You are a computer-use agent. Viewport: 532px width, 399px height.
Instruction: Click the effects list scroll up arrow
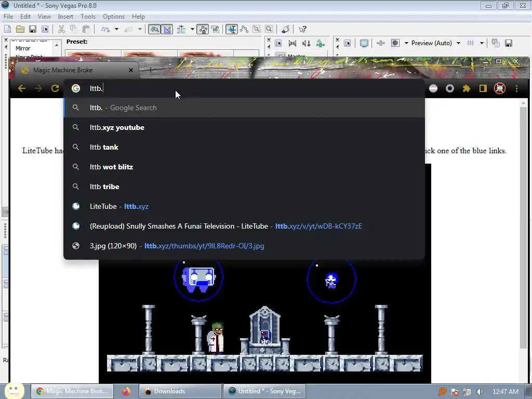click(57, 45)
